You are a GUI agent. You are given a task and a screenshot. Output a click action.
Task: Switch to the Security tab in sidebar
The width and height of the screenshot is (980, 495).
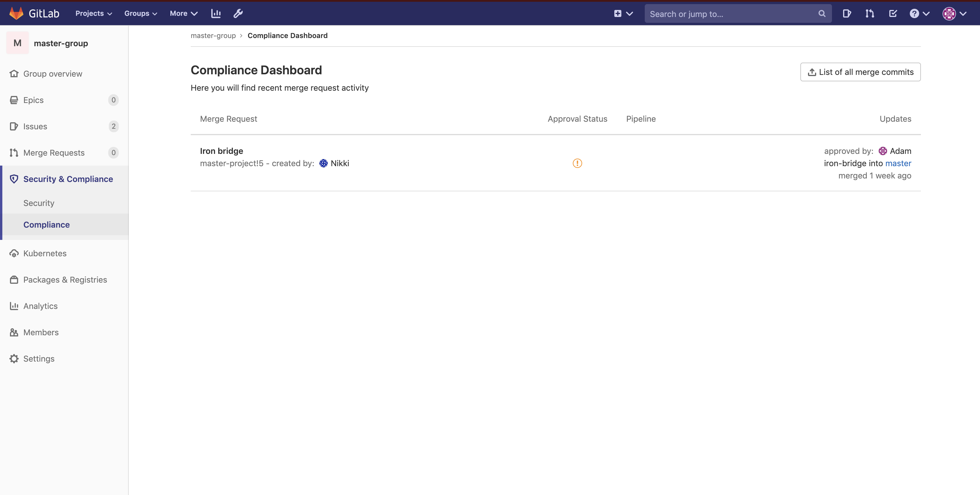click(38, 203)
